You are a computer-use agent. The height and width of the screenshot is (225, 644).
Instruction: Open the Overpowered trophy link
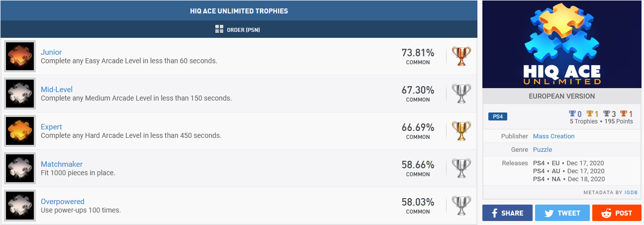tap(63, 202)
